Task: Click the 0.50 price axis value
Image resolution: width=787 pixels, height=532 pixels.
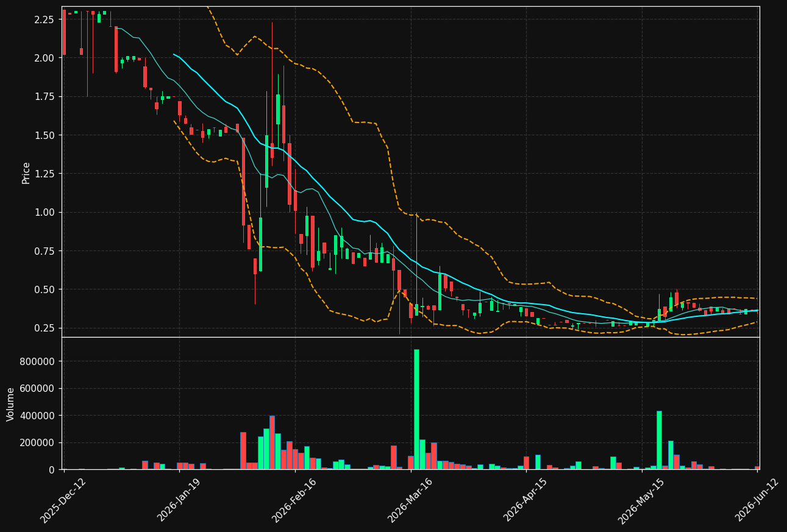Action: [45, 289]
